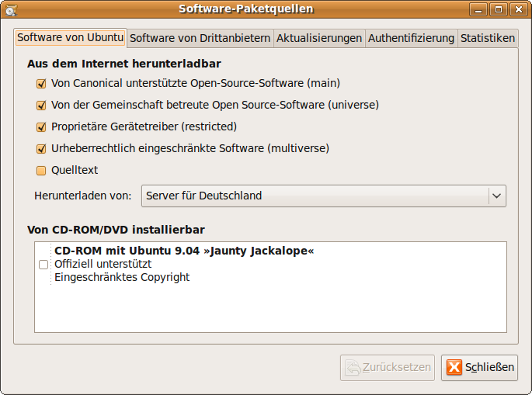Screen dimensions: 532x395
Task: Toggle the universe community software checkbox
Action: tap(41, 105)
